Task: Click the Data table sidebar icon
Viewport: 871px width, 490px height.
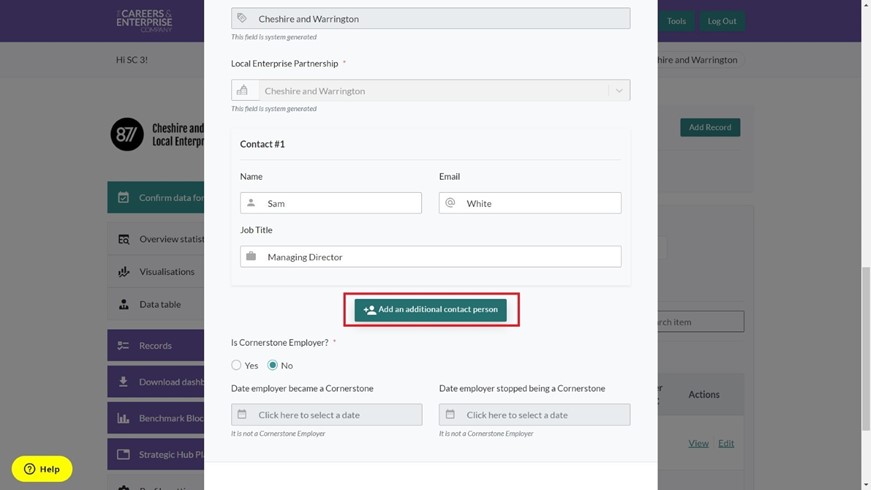Action: click(x=124, y=304)
